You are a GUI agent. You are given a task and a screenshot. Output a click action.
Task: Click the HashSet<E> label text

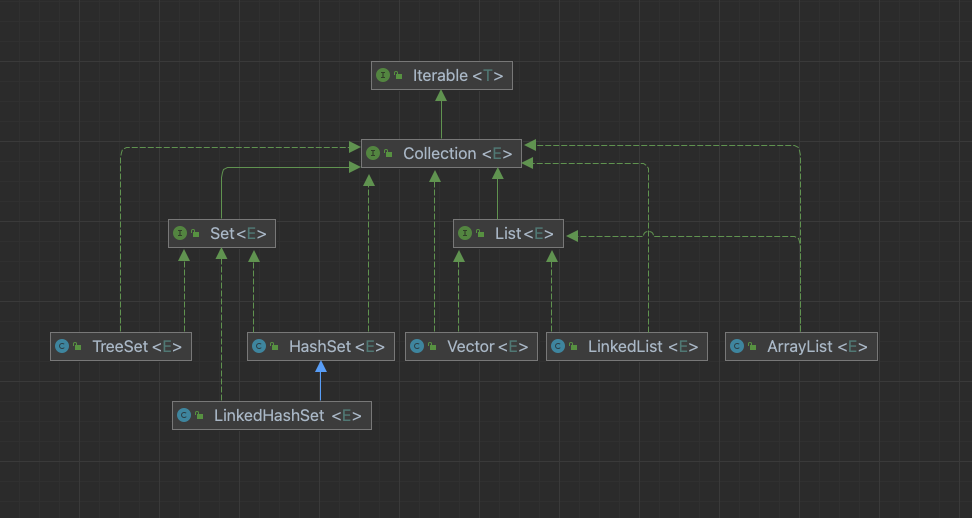pyautogui.click(x=337, y=346)
